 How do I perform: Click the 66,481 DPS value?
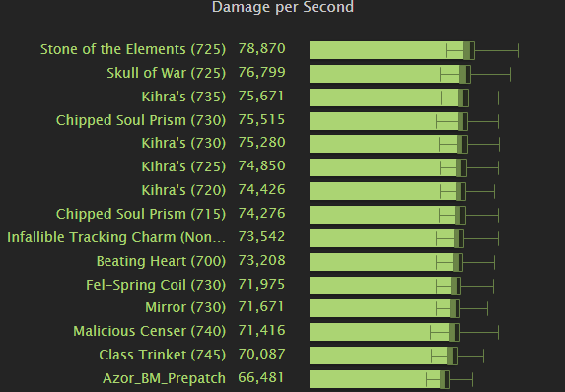[261, 377]
